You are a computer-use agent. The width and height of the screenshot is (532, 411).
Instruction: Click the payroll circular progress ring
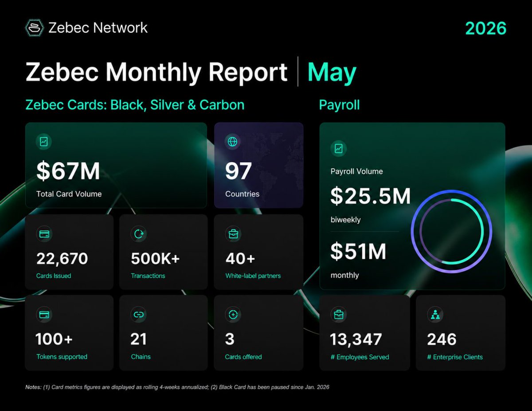[451, 231]
